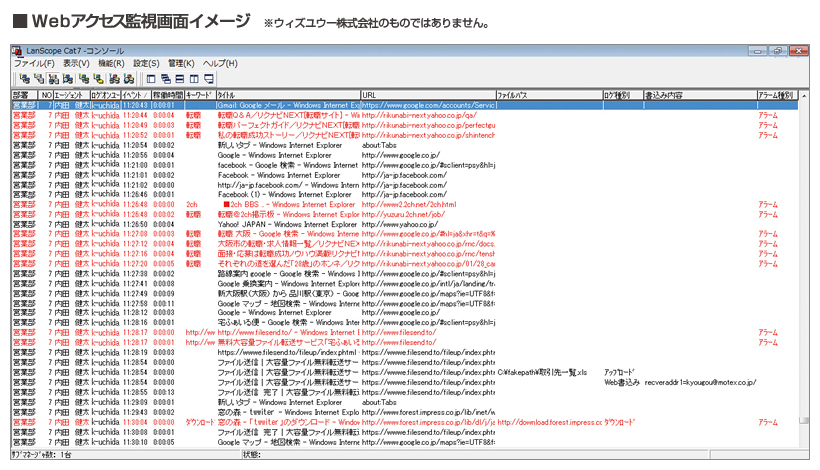The width and height of the screenshot is (820, 470).
Task: Click the http://yuzuru.2ch.net/job/ URL cell
Action: [403, 214]
